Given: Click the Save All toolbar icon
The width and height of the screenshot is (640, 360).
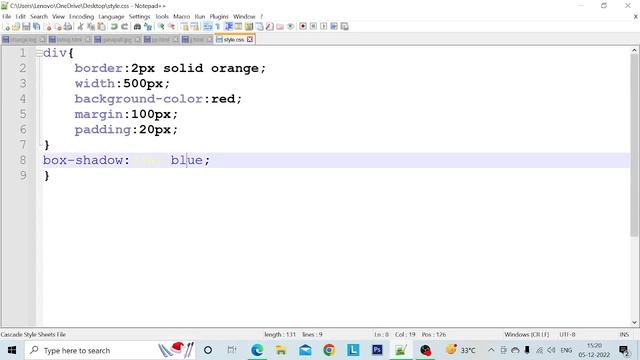Looking at the screenshot, I should click(x=37, y=27).
